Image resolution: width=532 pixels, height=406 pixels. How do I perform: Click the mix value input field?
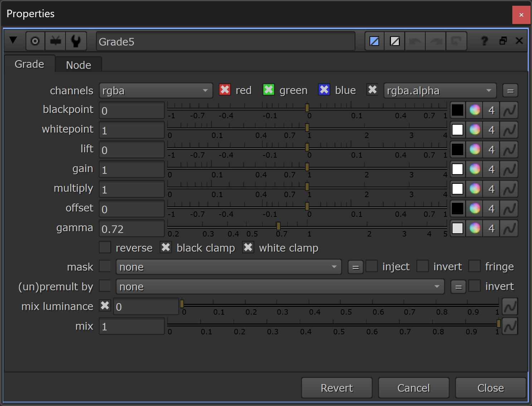(132, 326)
